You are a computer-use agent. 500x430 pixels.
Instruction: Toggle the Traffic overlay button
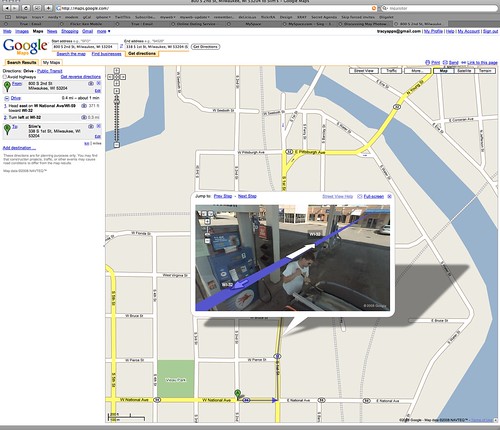point(391,71)
